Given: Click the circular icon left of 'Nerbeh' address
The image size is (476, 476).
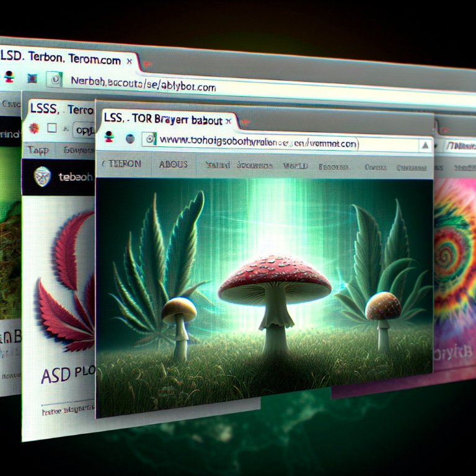Looking at the screenshot, I should [55, 80].
